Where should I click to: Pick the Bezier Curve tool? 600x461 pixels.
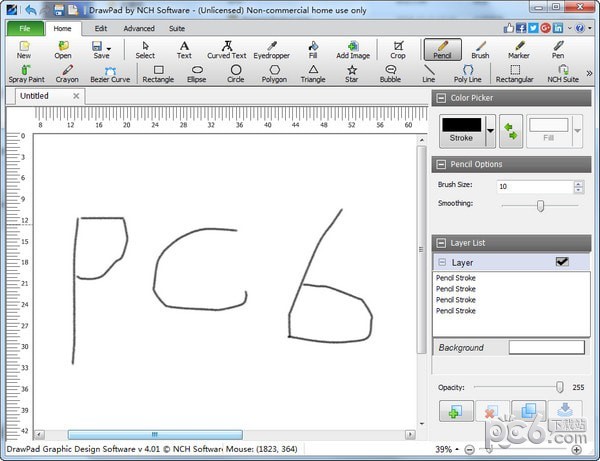pyautogui.click(x=109, y=74)
